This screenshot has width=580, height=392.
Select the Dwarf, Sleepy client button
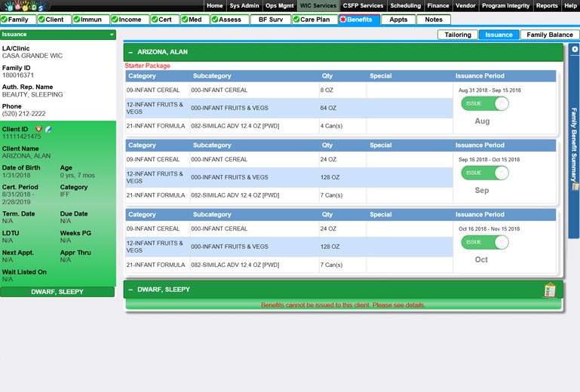point(57,292)
